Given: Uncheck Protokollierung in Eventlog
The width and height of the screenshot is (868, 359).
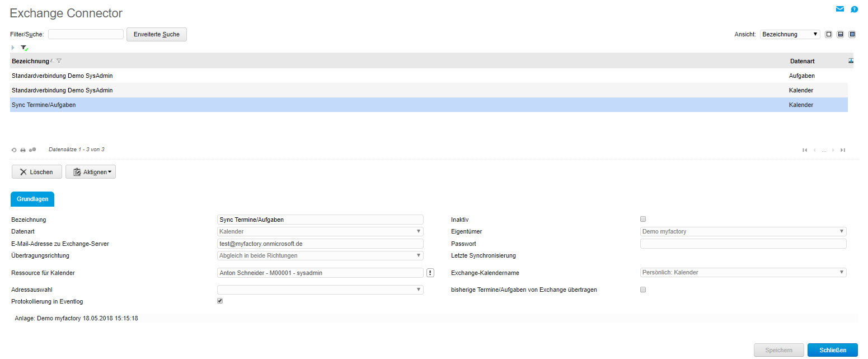Looking at the screenshot, I should pos(220,301).
